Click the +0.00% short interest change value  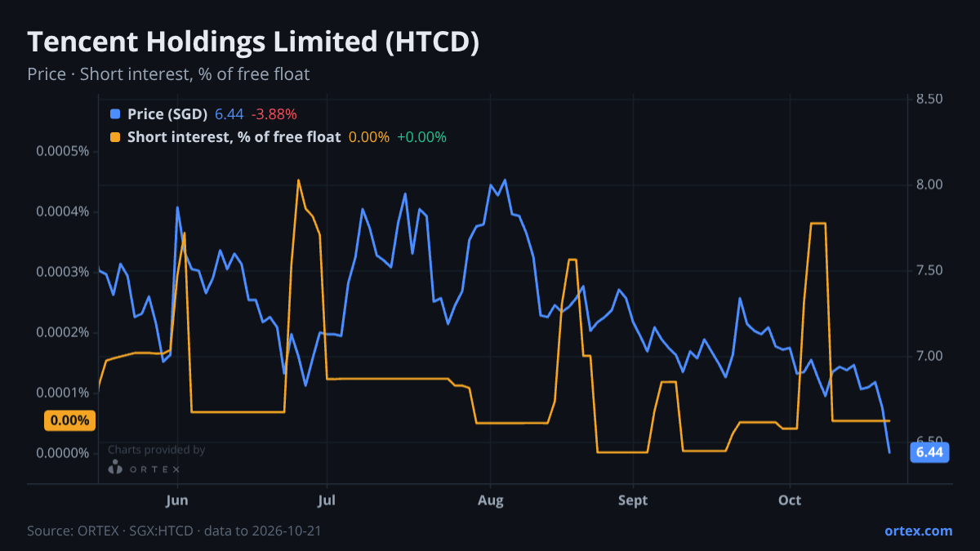click(421, 137)
